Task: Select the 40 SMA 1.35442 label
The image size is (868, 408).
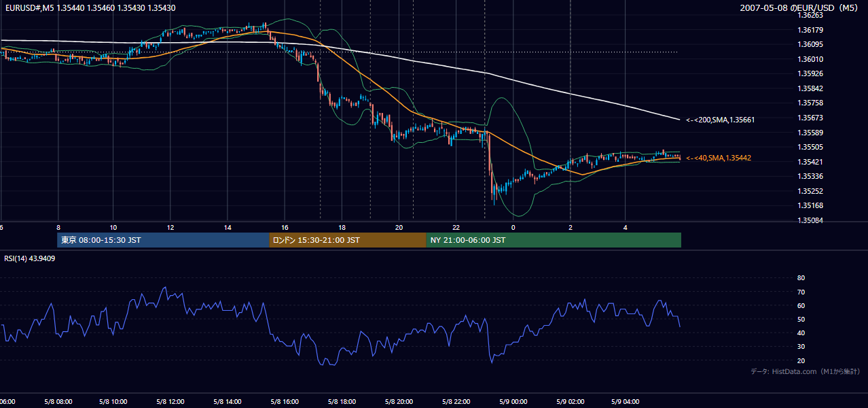Action: pyautogui.click(x=719, y=158)
